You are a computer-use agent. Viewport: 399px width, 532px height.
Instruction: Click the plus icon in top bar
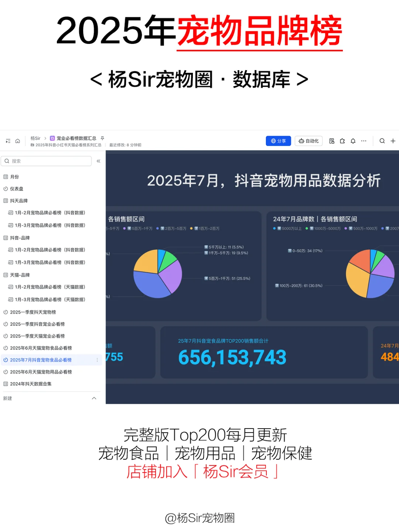pyautogui.click(x=393, y=141)
